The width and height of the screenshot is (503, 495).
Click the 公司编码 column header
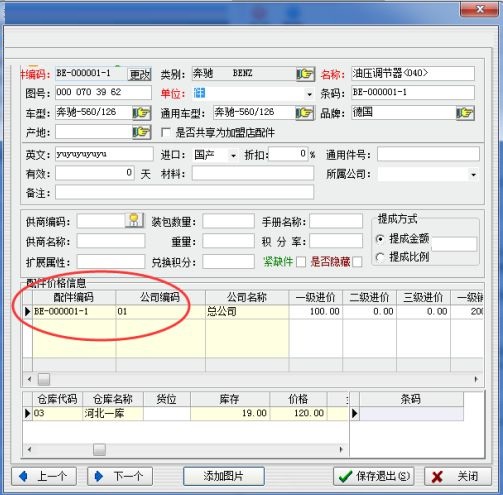point(161,297)
